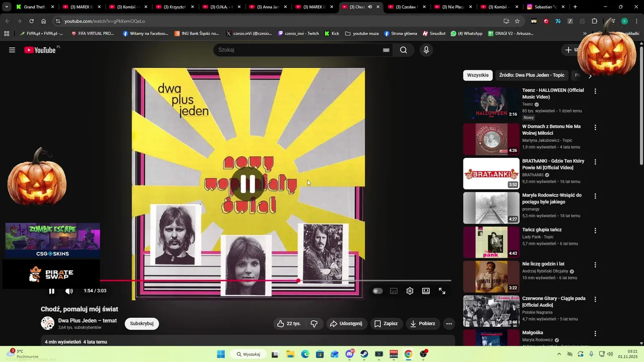Dislike the video
Viewport: 644px width, 362px height.
(x=314, y=324)
